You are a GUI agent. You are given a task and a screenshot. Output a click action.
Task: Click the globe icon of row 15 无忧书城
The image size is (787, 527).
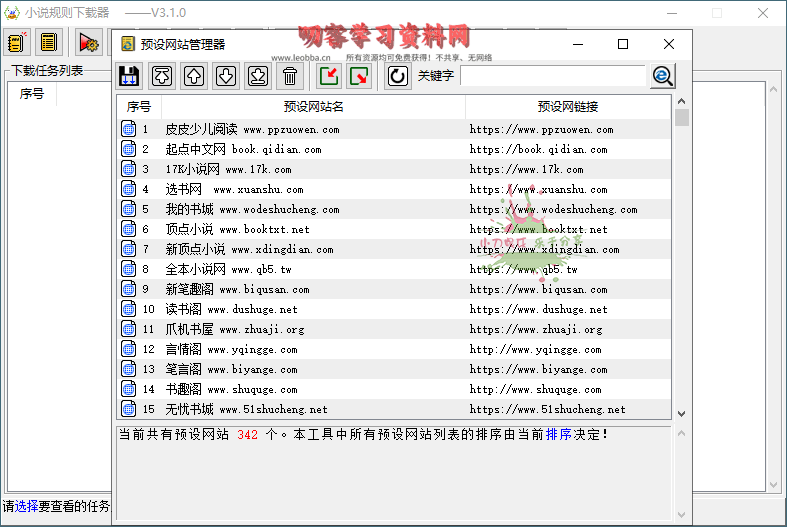(x=128, y=409)
